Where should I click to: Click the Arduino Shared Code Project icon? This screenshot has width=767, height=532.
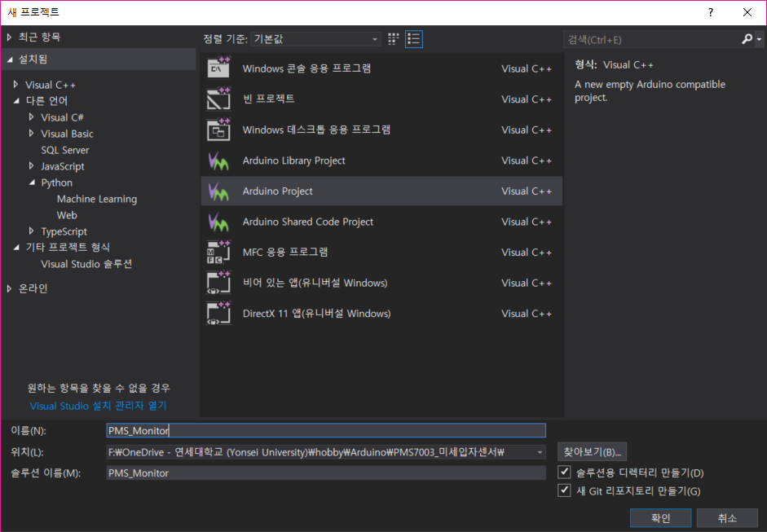pyautogui.click(x=218, y=222)
